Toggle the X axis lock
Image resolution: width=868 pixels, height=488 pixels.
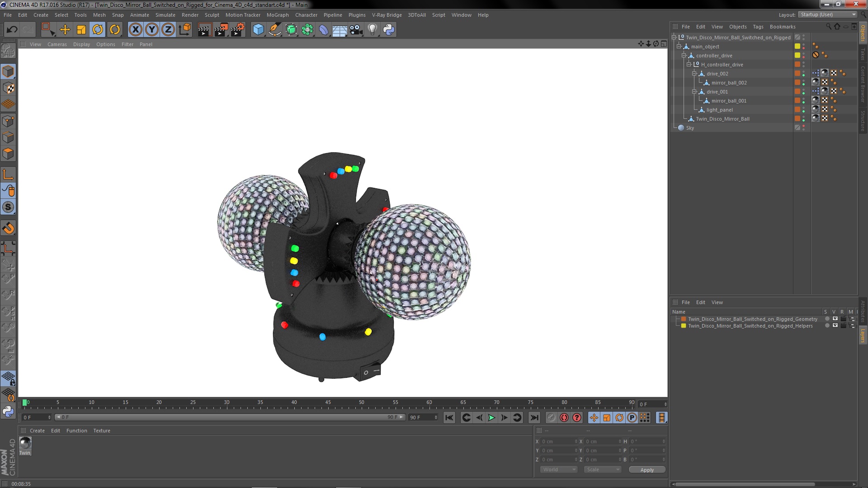(x=135, y=30)
